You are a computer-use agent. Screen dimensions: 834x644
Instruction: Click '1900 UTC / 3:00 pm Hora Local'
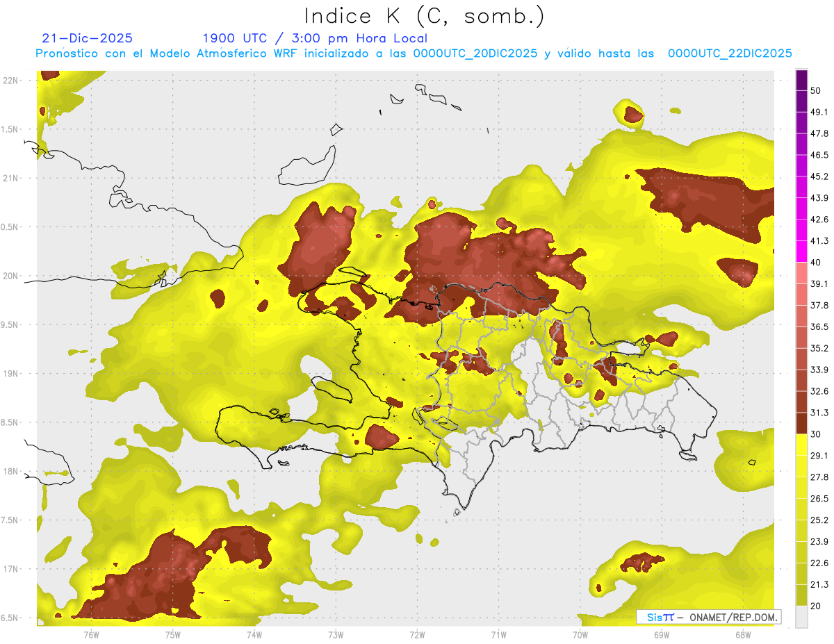(x=315, y=38)
